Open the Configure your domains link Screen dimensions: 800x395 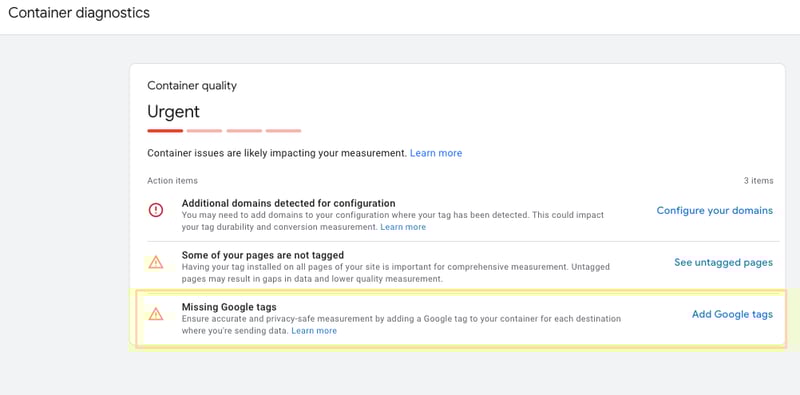pyautogui.click(x=714, y=210)
